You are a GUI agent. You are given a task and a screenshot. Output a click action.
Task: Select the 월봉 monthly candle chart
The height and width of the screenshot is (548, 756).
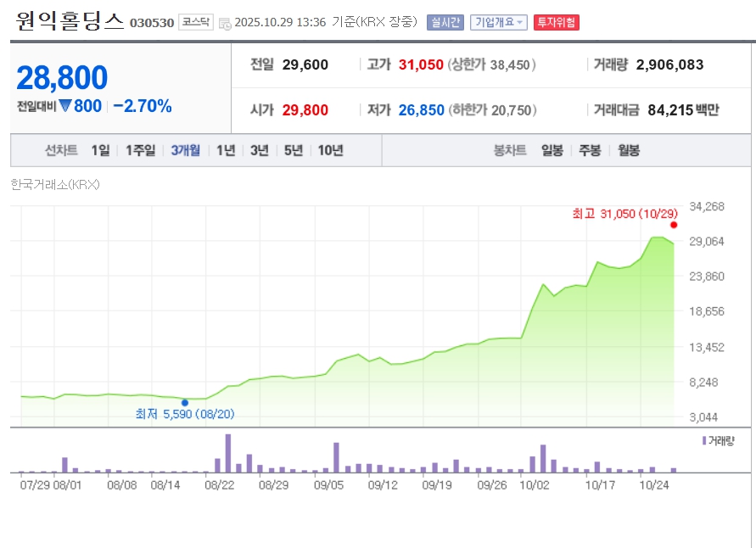(x=629, y=150)
